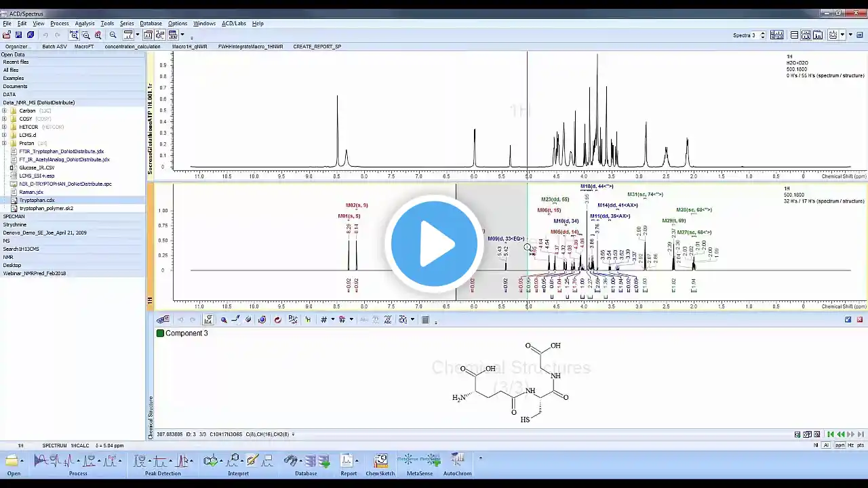
Task: Click the Batch ASV macro button
Action: coord(55,47)
